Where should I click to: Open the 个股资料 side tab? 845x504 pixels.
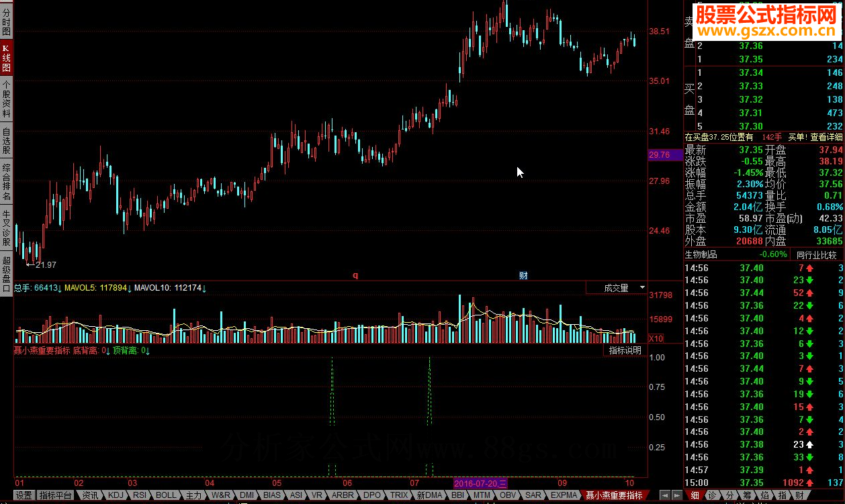point(6,100)
